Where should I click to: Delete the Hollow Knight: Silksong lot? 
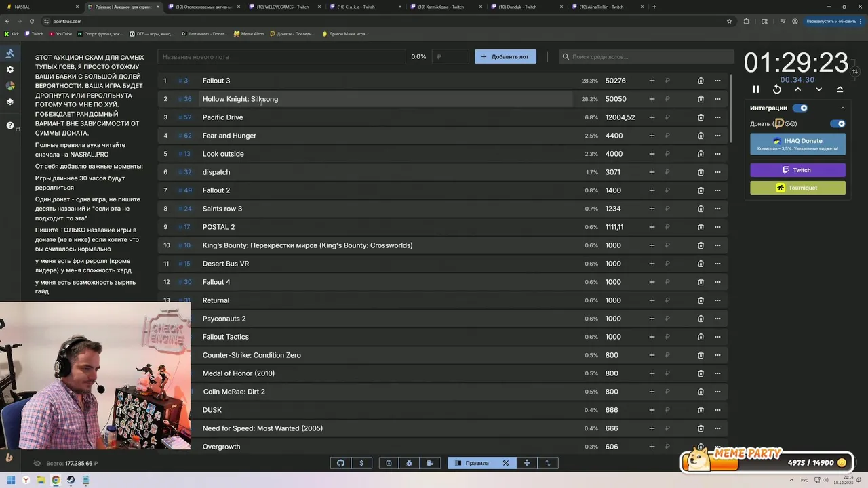point(701,99)
